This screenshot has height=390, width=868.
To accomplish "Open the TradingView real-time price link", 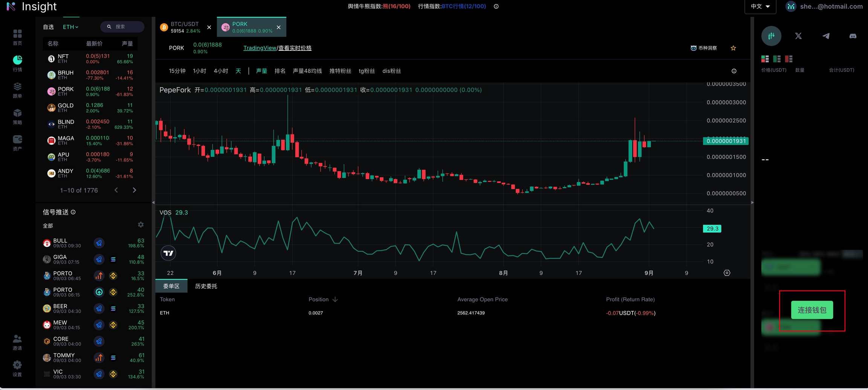I will pyautogui.click(x=277, y=48).
